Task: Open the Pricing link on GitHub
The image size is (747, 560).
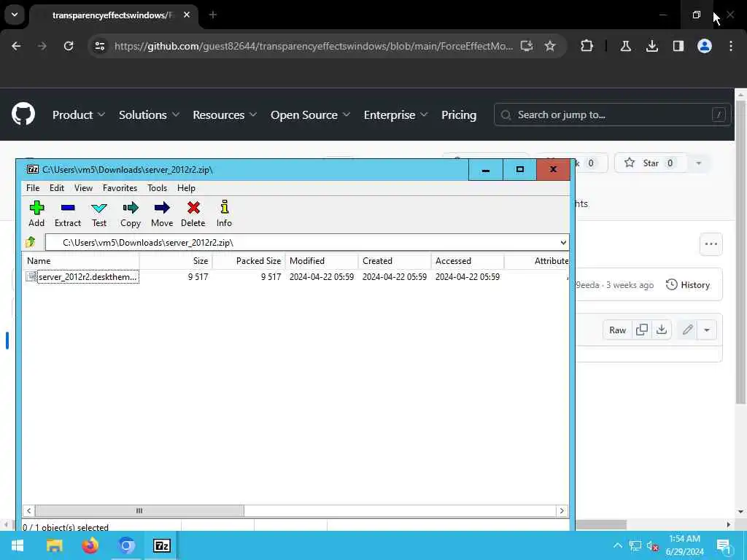Action: coord(459,114)
